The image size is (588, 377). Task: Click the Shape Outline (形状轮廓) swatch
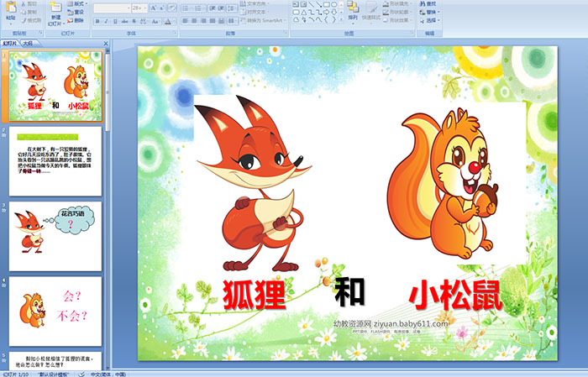pos(386,12)
